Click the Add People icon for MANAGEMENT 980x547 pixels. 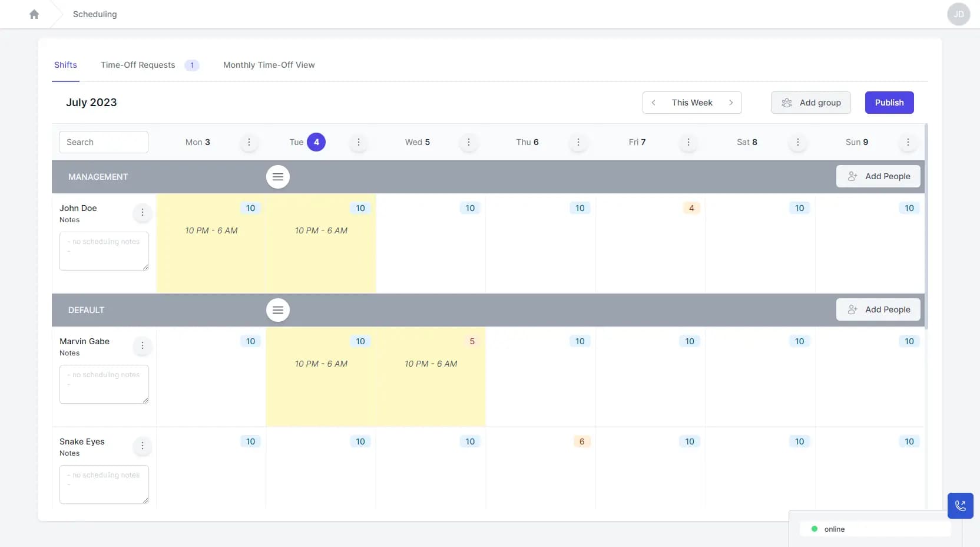[853, 176]
